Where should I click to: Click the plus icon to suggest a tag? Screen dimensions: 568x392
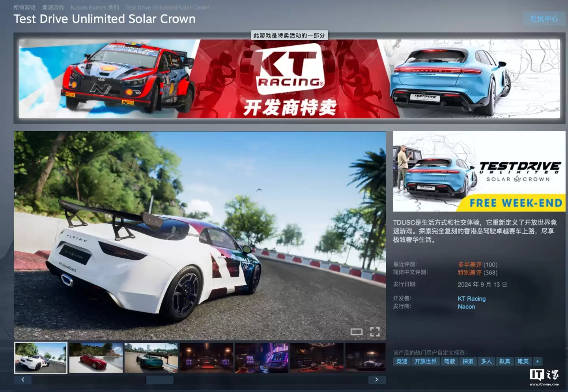[x=538, y=361]
